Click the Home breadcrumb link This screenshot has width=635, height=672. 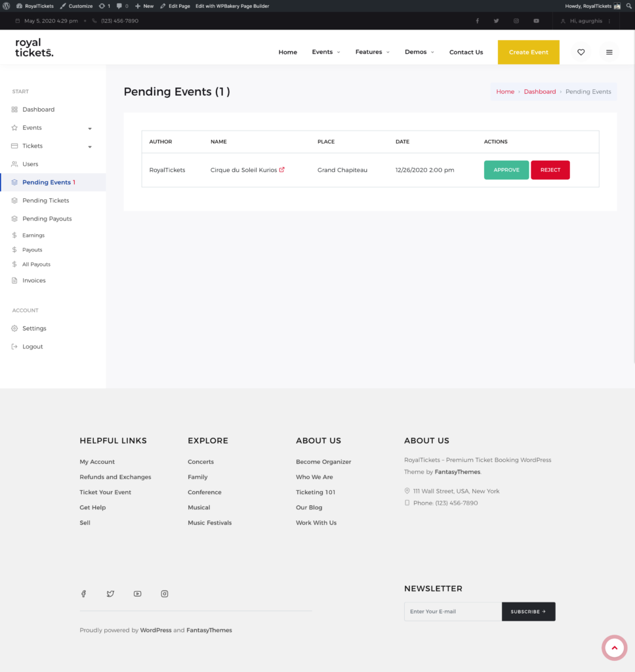coord(505,92)
